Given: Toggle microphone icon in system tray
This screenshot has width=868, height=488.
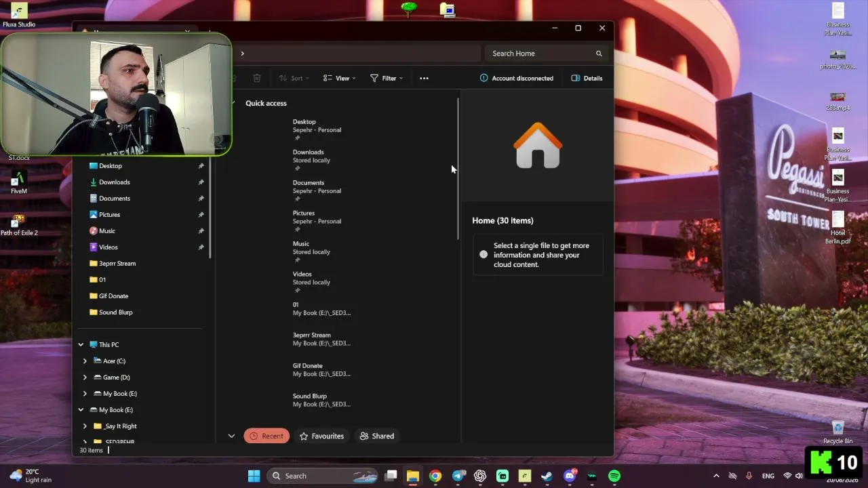Looking at the screenshot, I should 749,476.
